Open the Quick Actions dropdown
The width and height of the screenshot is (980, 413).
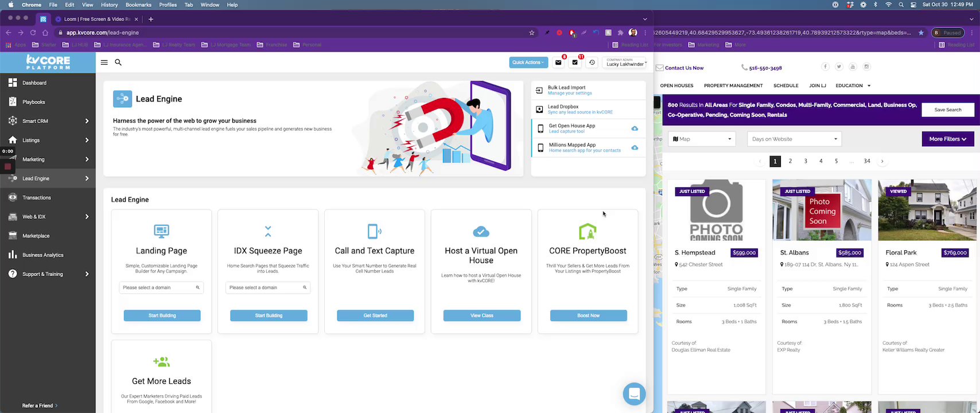(x=528, y=63)
